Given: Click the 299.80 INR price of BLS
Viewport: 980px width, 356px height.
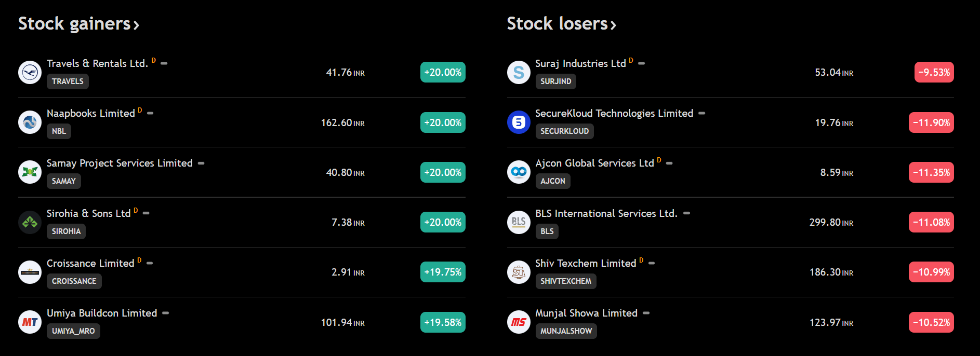Looking at the screenshot, I should 830,222.
